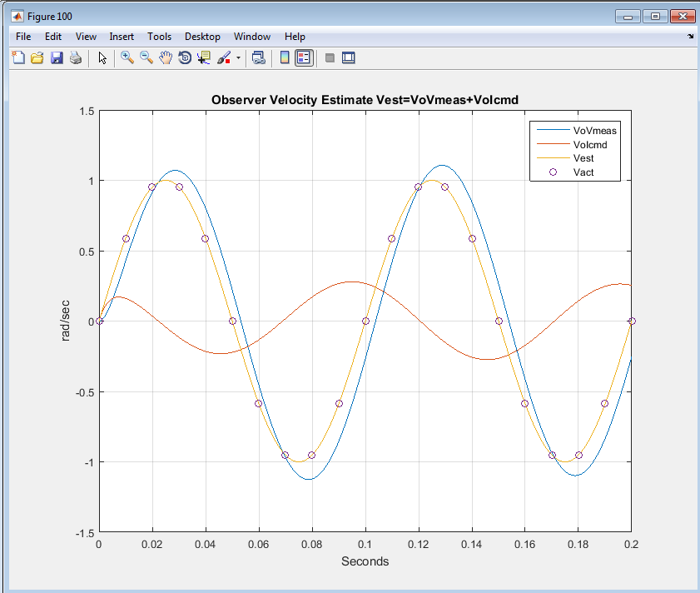The width and height of the screenshot is (700, 593).
Task: Open the View menu
Action: (86, 37)
